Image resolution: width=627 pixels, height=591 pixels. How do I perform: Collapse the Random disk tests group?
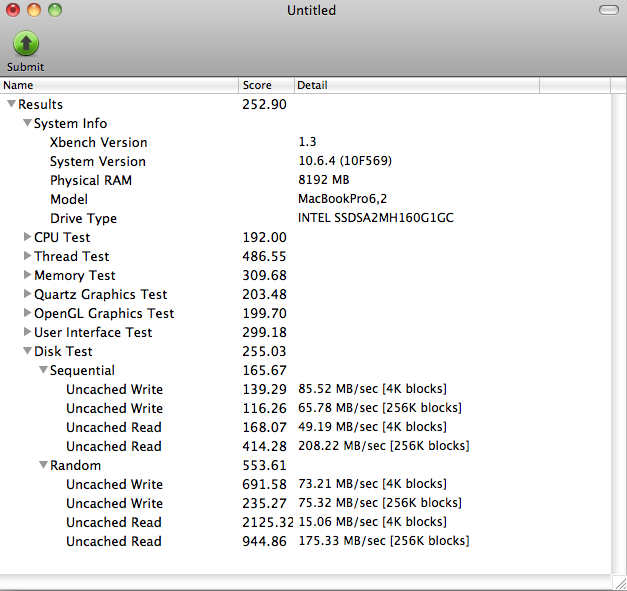[43, 465]
